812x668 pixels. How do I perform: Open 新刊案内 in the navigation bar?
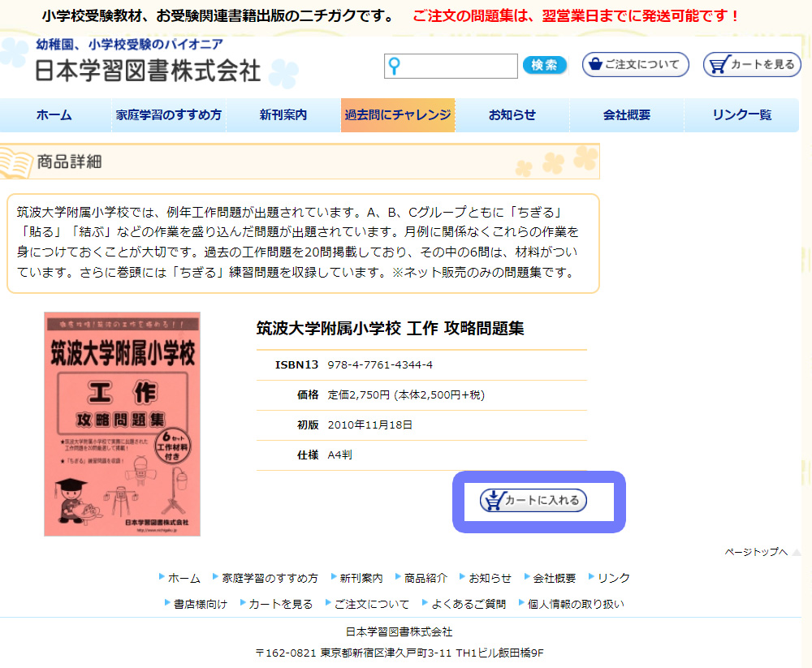pyautogui.click(x=283, y=115)
